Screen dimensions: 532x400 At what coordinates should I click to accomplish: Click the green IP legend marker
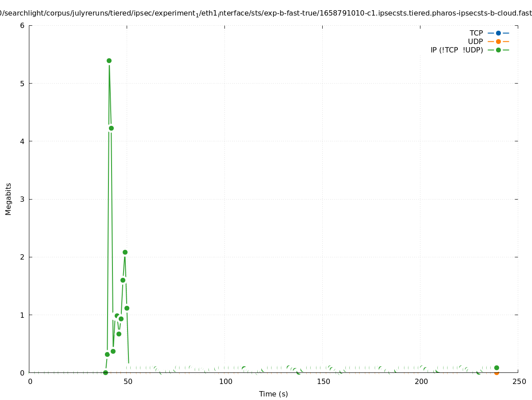[x=498, y=50]
